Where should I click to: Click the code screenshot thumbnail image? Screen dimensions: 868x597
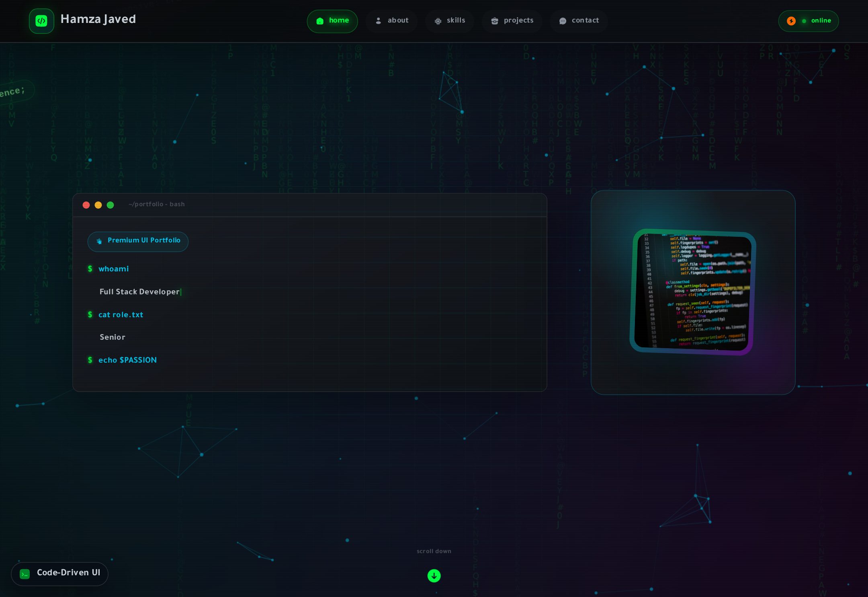(693, 292)
